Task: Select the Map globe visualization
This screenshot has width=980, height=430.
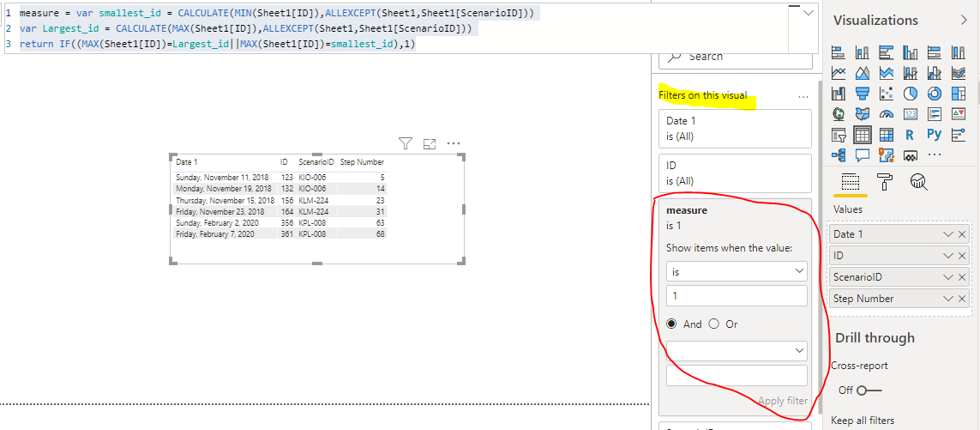Action: click(x=839, y=114)
